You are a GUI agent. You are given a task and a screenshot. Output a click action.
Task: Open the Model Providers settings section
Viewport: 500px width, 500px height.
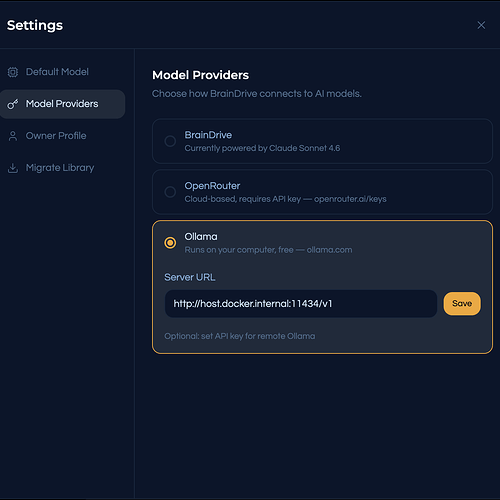63,104
